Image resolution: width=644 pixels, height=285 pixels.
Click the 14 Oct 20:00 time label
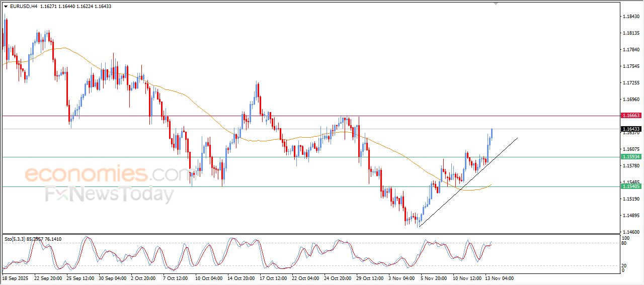[x=242, y=278]
